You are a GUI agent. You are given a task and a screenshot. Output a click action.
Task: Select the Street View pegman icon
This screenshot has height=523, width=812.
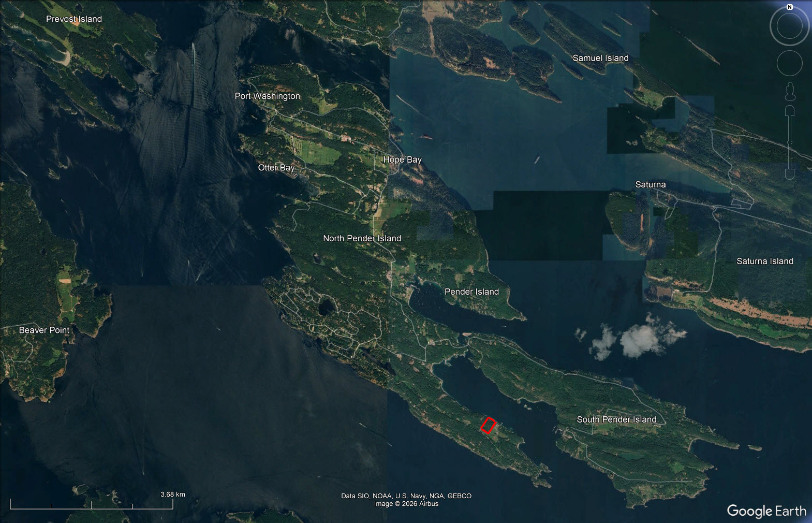789,92
